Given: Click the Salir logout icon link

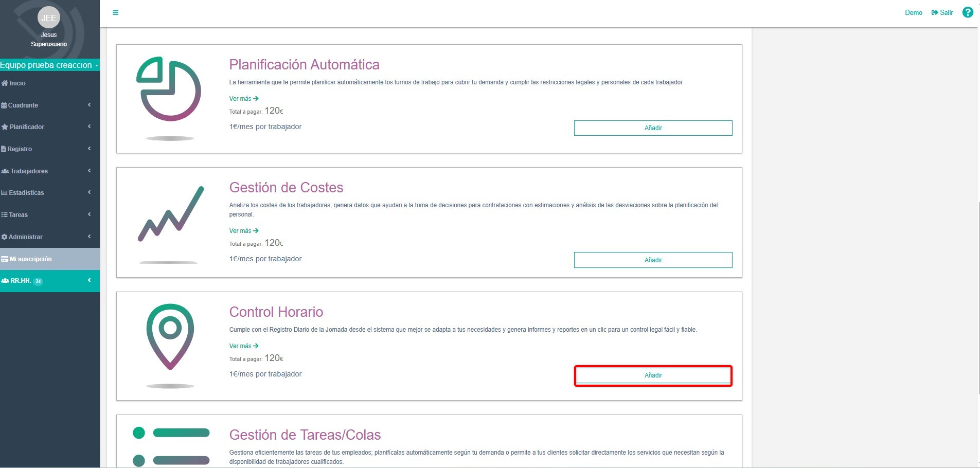Looking at the screenshot, I should (x=942, y=13).
